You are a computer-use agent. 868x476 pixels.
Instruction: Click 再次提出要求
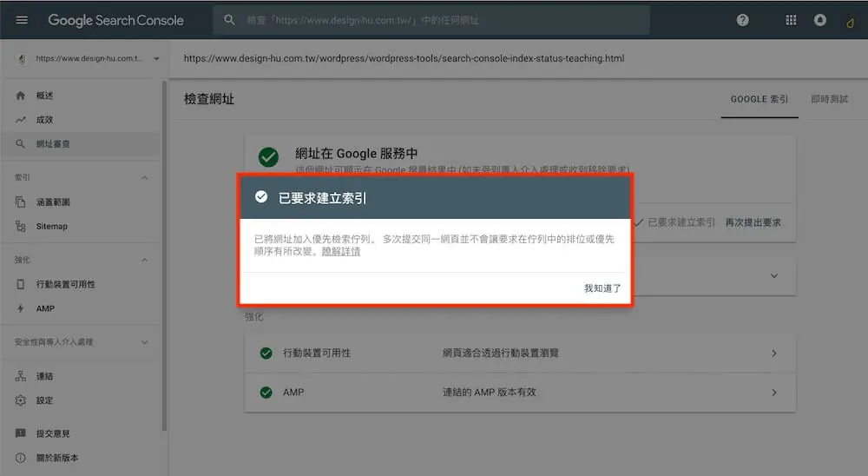[753, 222]
